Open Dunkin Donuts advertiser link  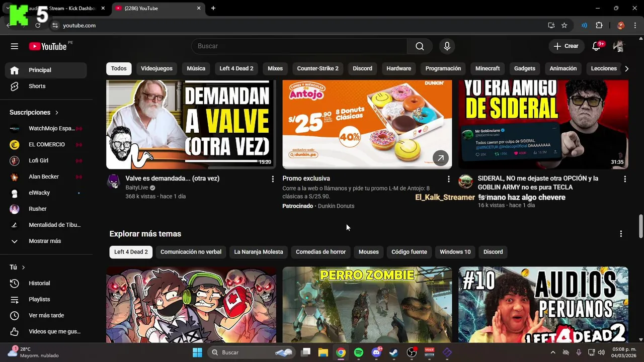336,206
